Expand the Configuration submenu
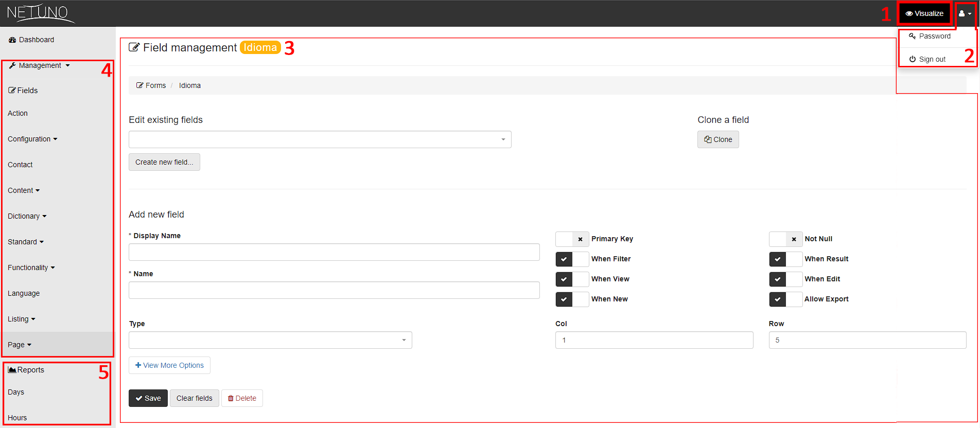Screen dimensions: 980x428 (x=32, y=139)
